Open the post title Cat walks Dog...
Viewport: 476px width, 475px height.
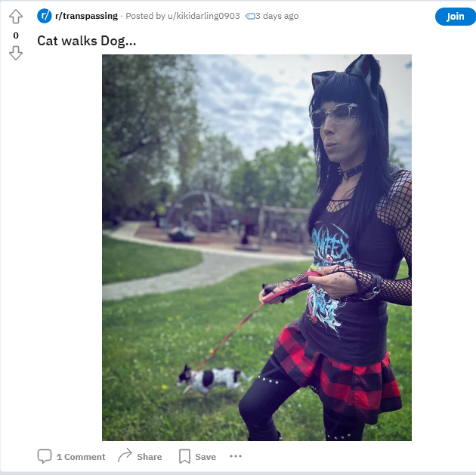coord(87,41)
